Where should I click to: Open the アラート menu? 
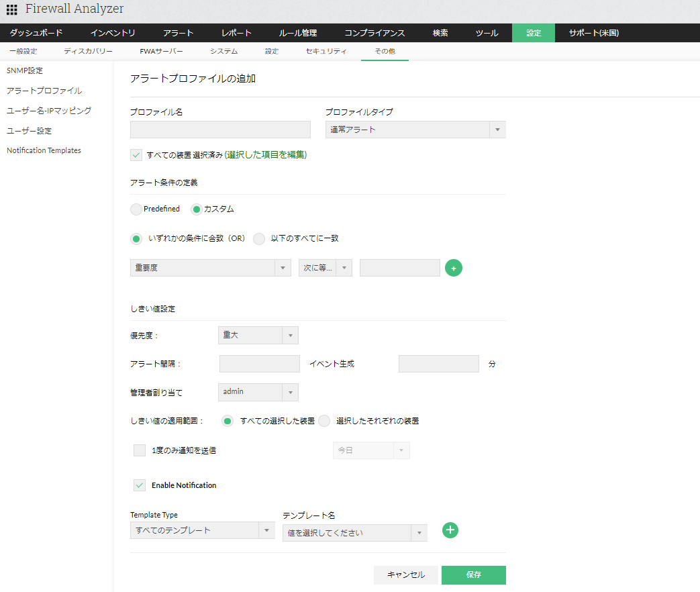(178, 33)
